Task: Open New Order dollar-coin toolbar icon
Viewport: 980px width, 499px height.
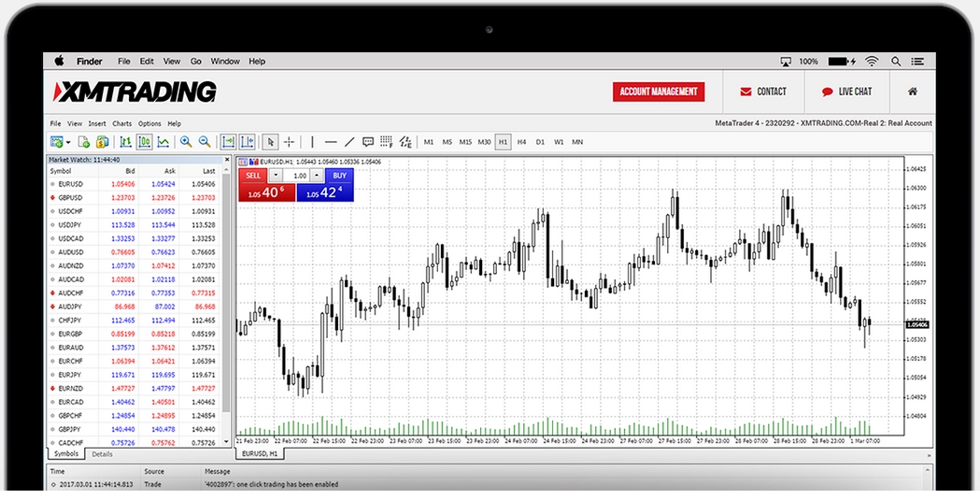Action: pyautogui.click(x=103, y=142)
